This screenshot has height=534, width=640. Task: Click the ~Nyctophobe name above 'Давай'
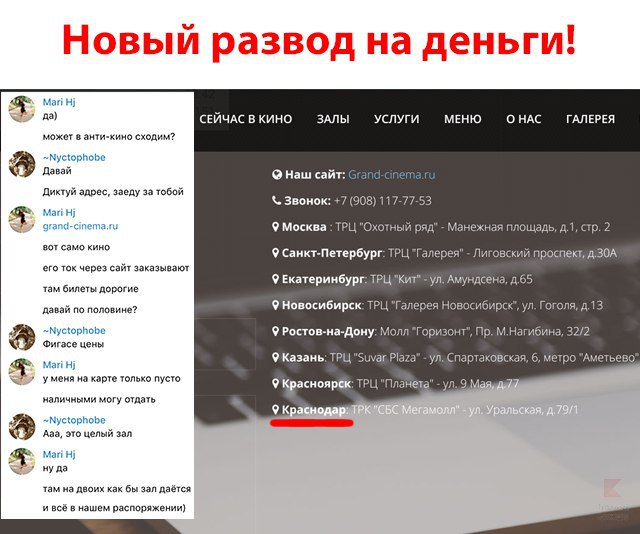[74, 157]
